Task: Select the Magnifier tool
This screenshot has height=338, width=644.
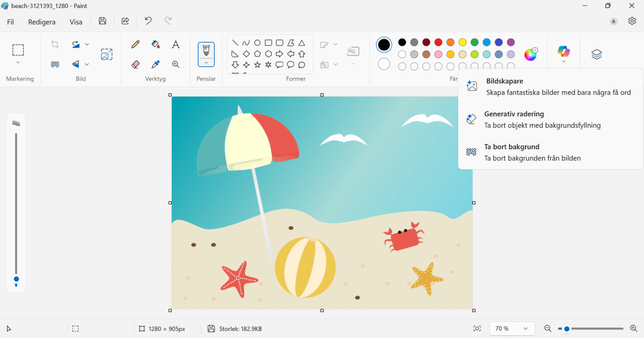Action: coord(175,64)
